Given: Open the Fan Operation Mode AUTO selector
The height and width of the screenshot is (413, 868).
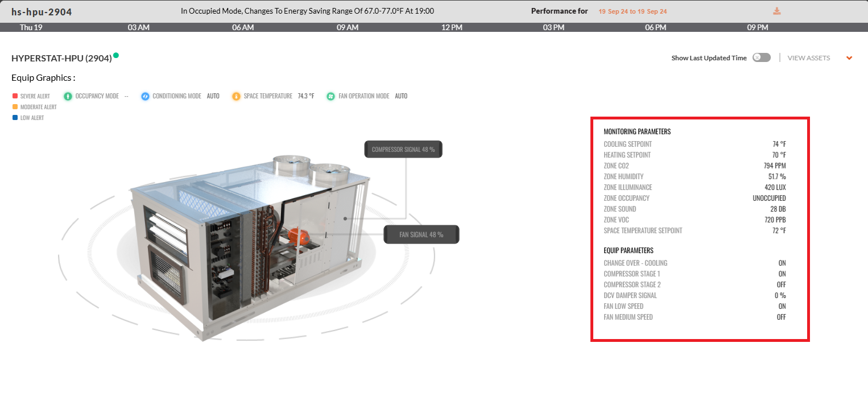Looking at the screenshot, I should coord(401,96).
